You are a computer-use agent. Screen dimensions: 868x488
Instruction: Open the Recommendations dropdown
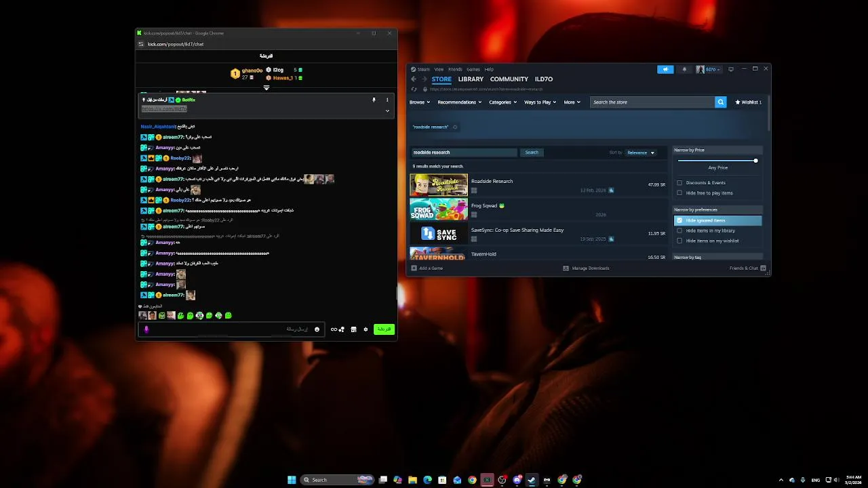[460, 102]
